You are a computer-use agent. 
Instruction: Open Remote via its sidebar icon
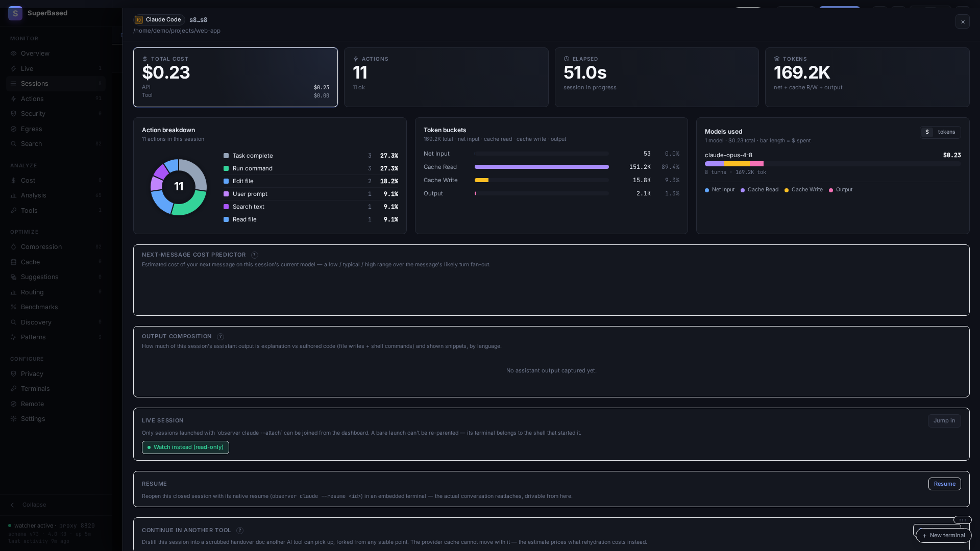click(14, 404)
